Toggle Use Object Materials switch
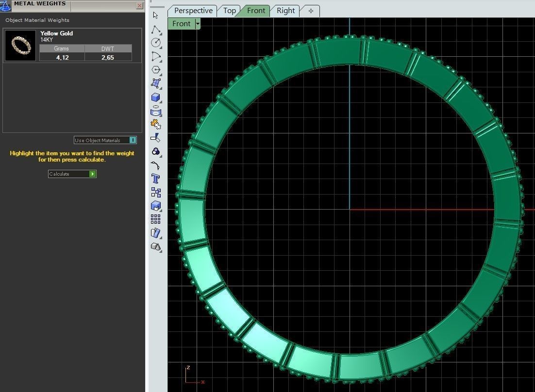This screenshot has width=535, height=392. [133, 140]
